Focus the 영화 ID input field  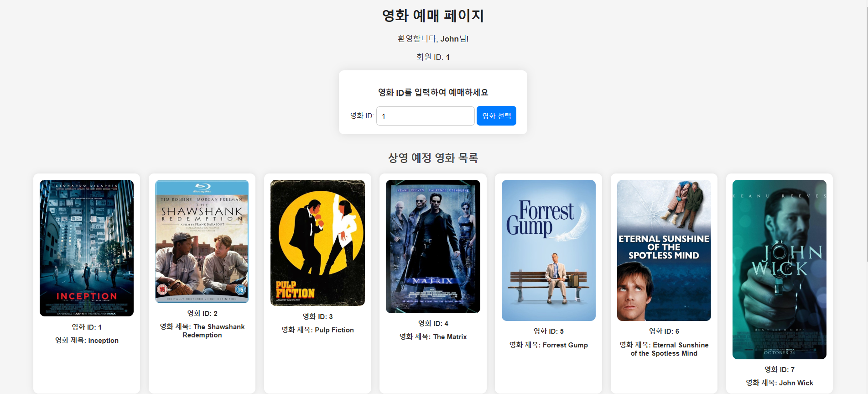click(426, 116)
